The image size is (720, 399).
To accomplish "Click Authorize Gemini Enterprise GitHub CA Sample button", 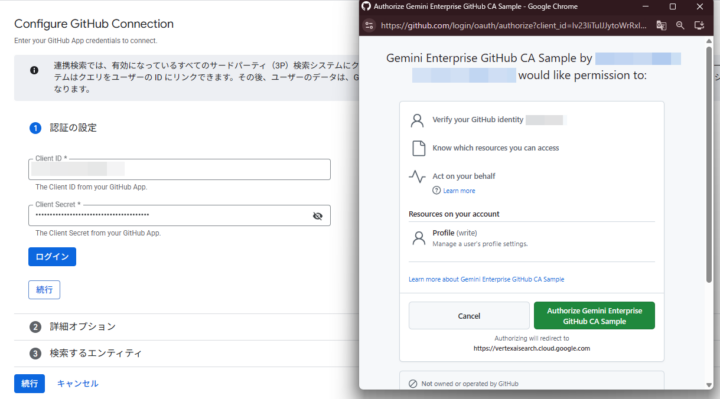I will (594, 316).
